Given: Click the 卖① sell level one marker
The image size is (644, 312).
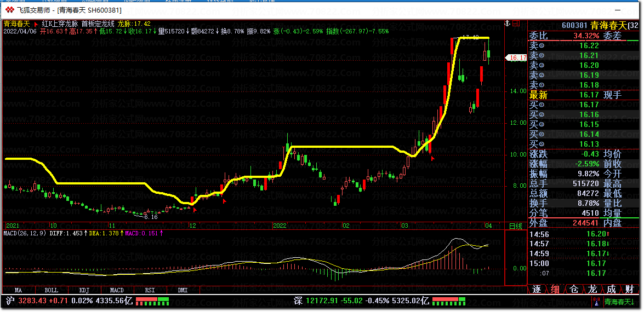Looking at the screenshot, I should pos(537,85).
